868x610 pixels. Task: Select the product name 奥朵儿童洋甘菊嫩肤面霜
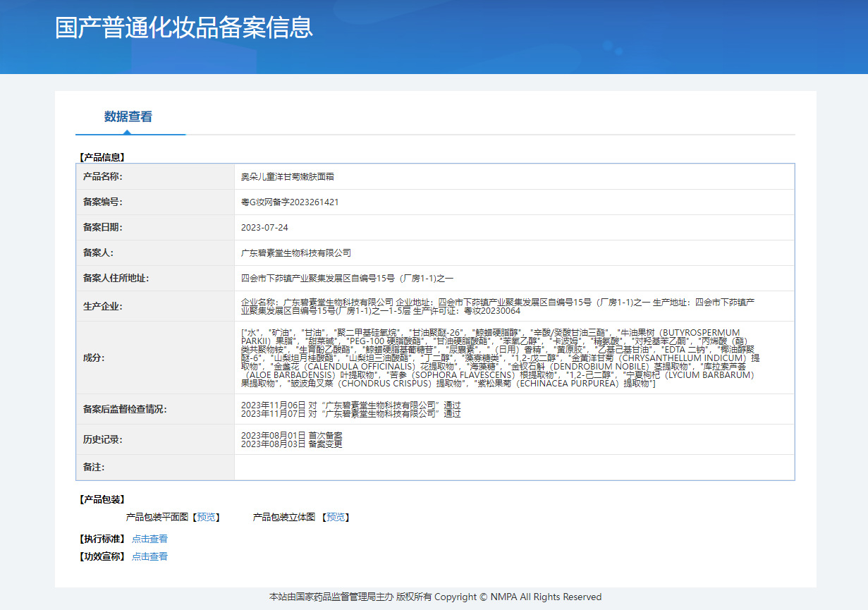(x=293, y=177)
